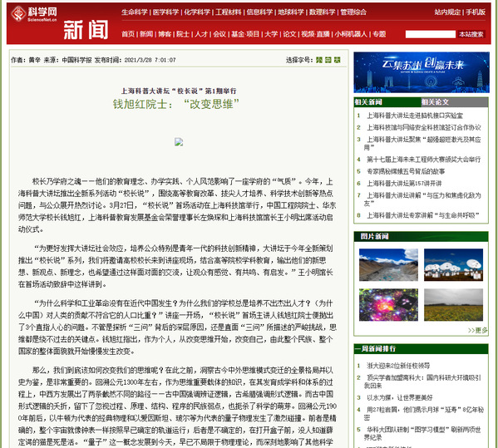This screenshot has height=448, width=498.
Task: Open ranked news 以水为媒，让世界更美好
Action: coord(400,397)
